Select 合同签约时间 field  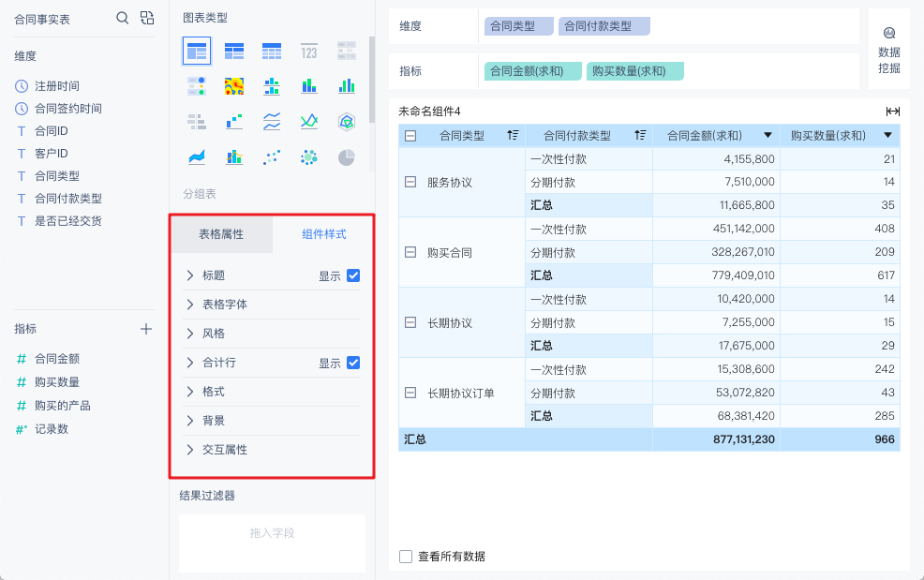(x=67, y=109)
